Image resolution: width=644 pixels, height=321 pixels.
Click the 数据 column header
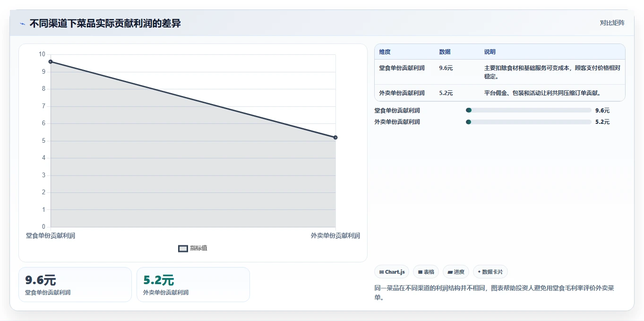point(445,52)
